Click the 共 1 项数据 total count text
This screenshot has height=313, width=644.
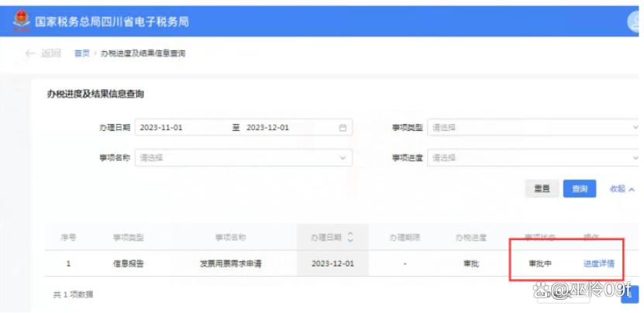click(x=73, y=294)
